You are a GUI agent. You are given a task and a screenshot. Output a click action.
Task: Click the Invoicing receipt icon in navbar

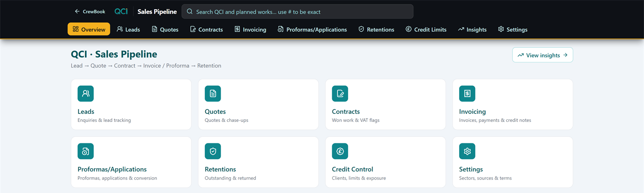[x=237, y=29]
